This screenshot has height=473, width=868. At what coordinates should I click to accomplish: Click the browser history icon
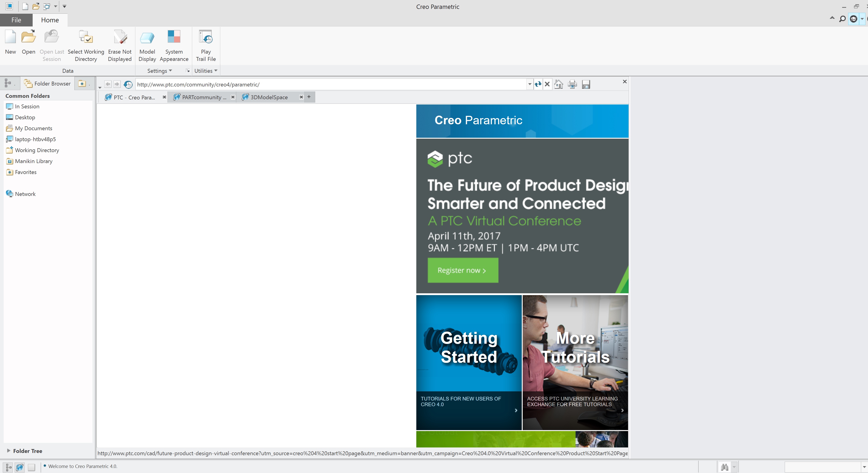click(128, 84)
